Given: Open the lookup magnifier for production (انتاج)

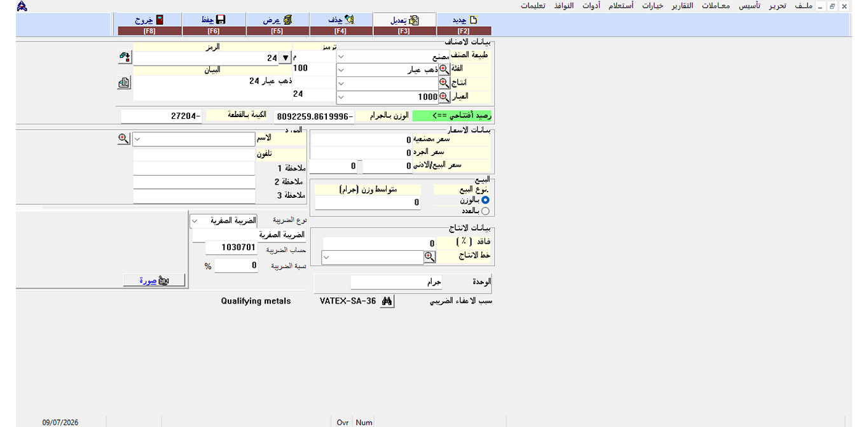Looking at the screenshot, I should pyautogui.click(x=444, y=83).
